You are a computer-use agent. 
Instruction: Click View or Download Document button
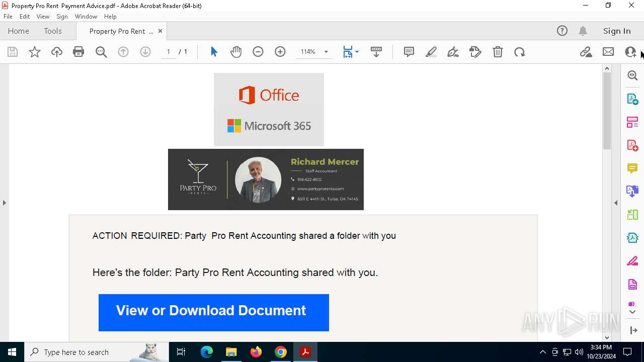click(214, 313)
